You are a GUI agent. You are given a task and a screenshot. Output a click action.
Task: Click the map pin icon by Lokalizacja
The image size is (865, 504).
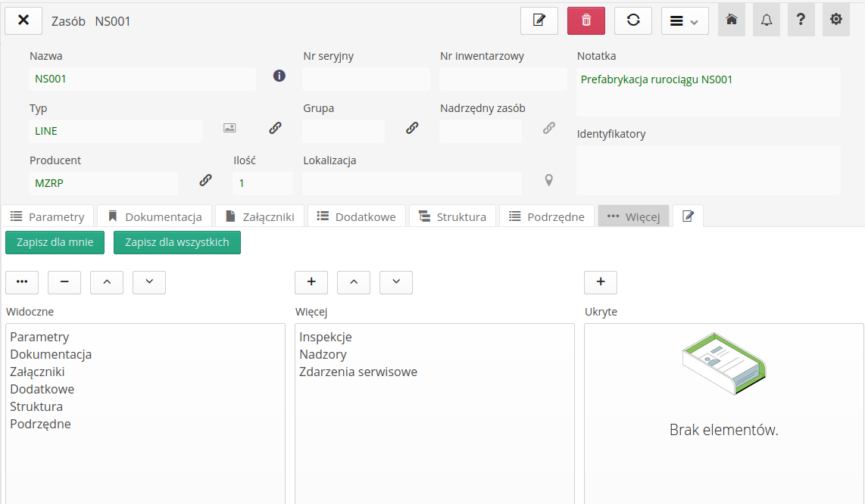tap(549, 181)
